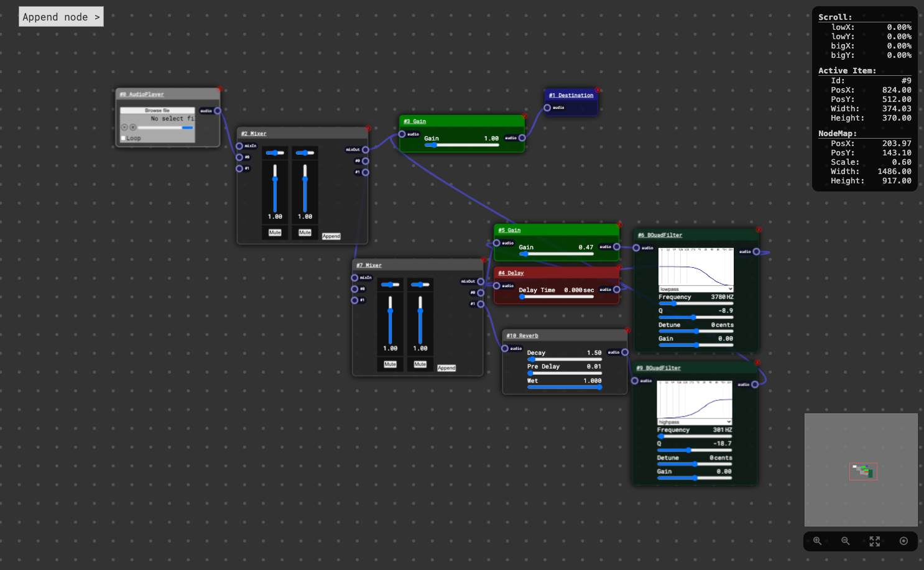Set the Delay Time slider

coord(556,297)
